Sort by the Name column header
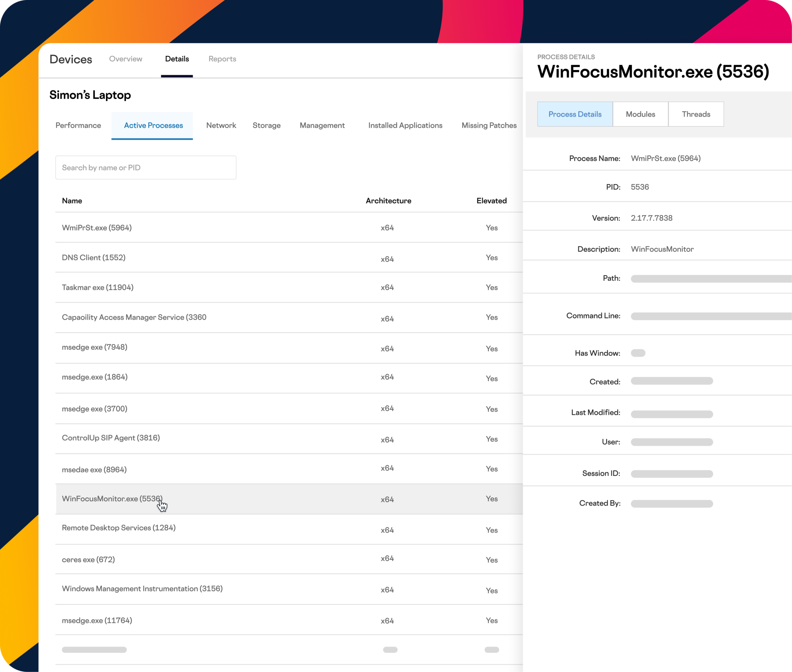 coord(72,201)
